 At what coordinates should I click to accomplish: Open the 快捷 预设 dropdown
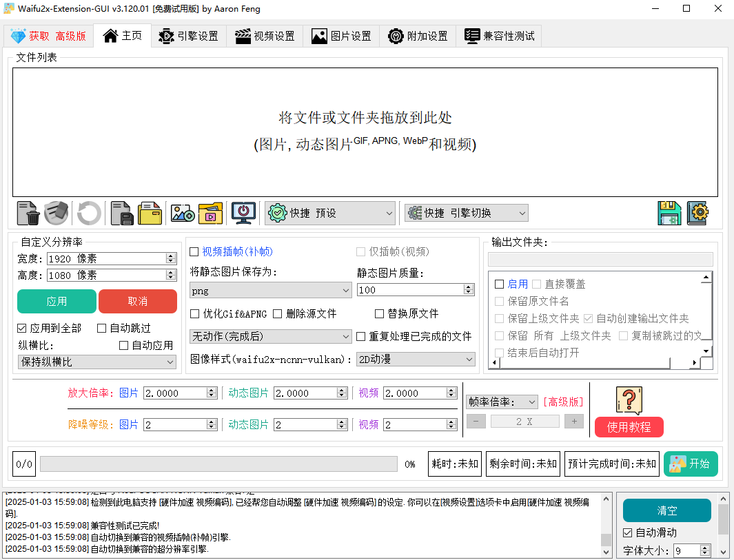click(329, 213)
